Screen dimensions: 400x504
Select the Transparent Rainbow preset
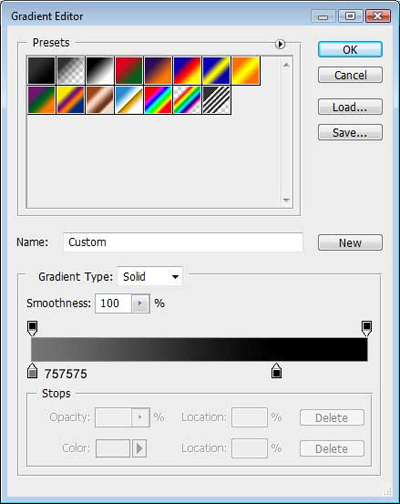click(187, 100)
